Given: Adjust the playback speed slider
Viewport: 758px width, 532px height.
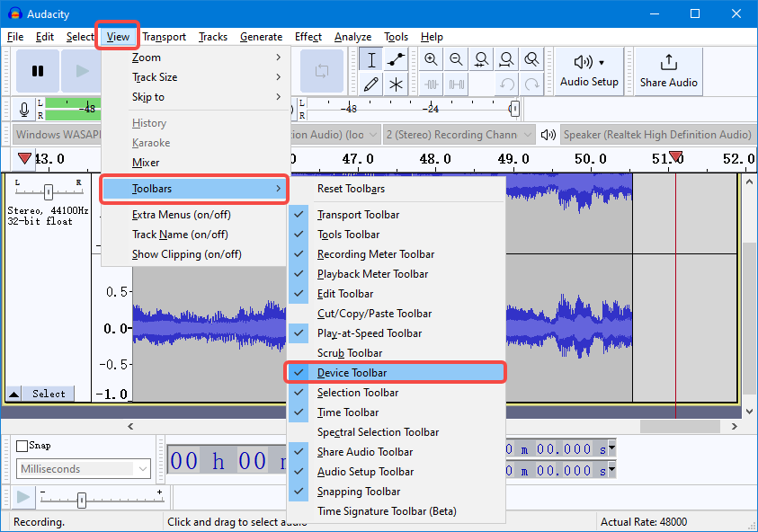Looking at the screenshot, I should point(81,501).
